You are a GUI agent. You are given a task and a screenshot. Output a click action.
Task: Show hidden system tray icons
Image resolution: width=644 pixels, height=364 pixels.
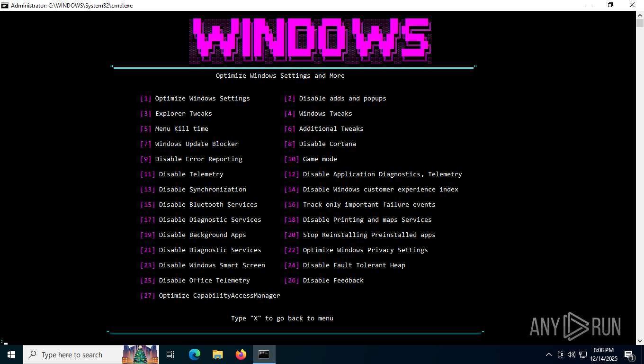click(x=549, y=355)
